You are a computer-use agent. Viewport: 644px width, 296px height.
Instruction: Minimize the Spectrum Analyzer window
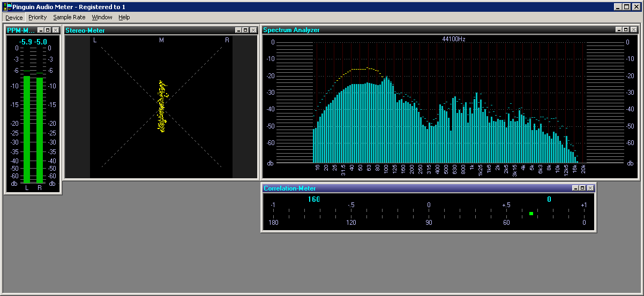(x=619, y=30)
